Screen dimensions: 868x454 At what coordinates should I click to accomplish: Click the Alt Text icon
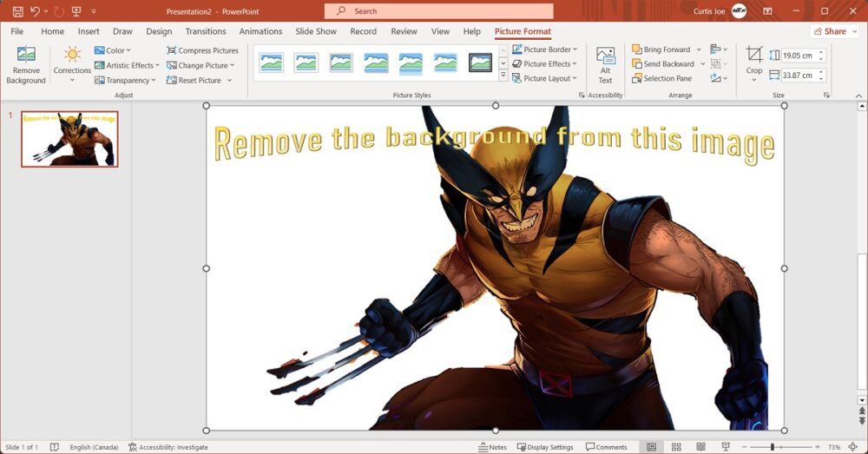point(605,59)
